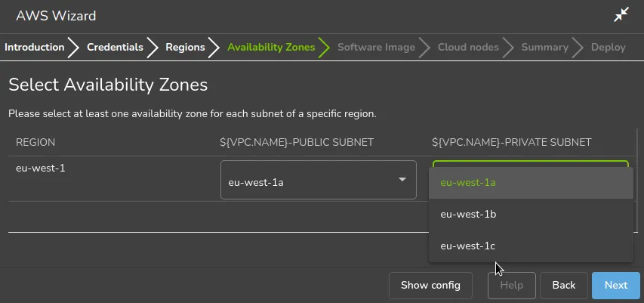Choose eu-west-1c in the dropdown list
644x303 pixels.
pyautogui.click(x=531, y=246)
